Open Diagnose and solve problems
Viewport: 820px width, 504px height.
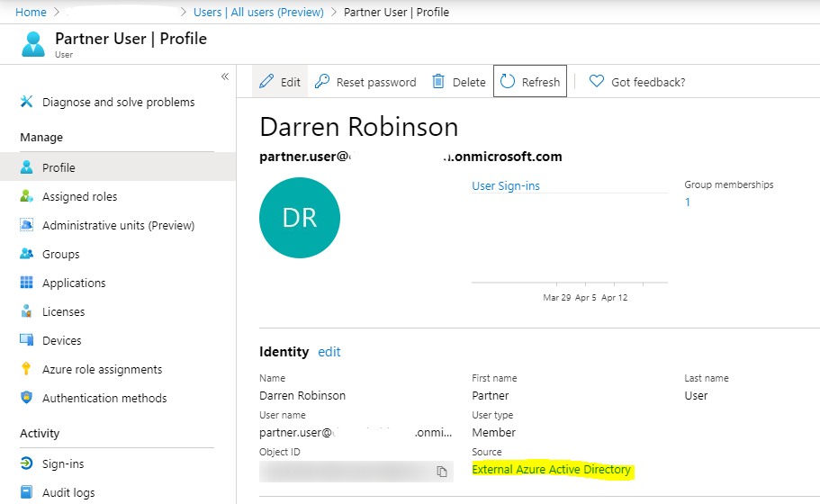[118, 102]
